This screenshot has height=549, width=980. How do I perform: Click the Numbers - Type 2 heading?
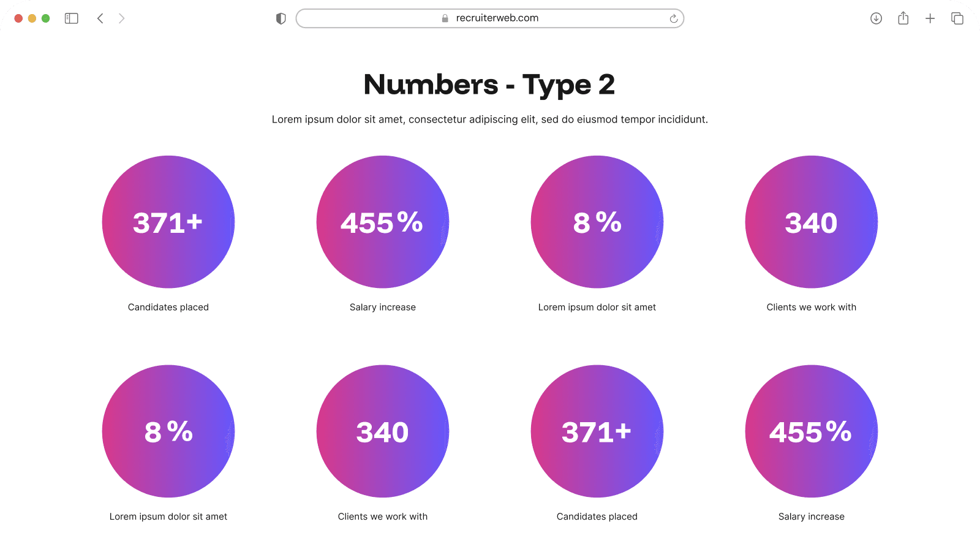click(489, 84)
